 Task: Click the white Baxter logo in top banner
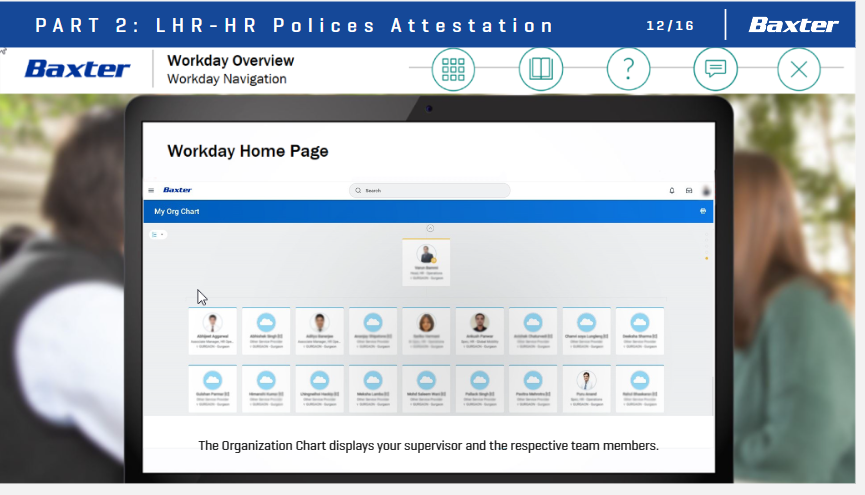[793, 25]
